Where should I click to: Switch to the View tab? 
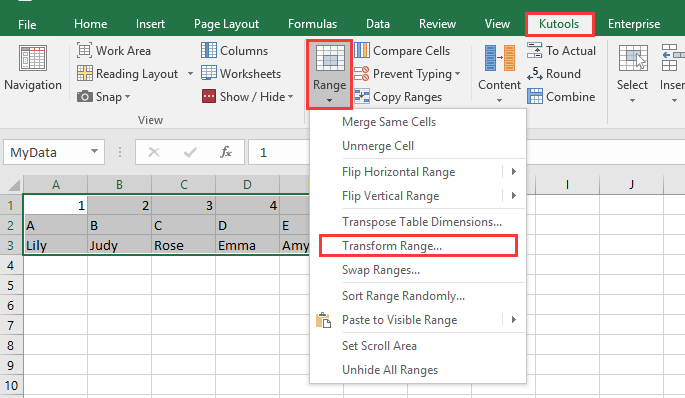point(497,24)
